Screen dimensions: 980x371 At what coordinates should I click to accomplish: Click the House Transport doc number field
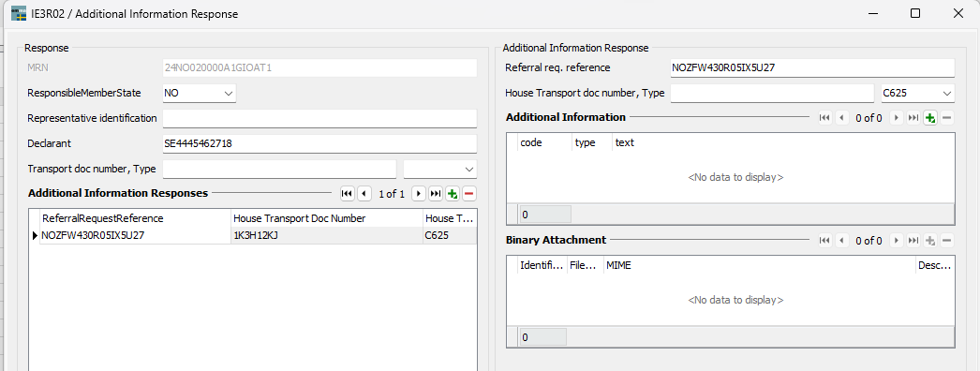coord(772,93)
